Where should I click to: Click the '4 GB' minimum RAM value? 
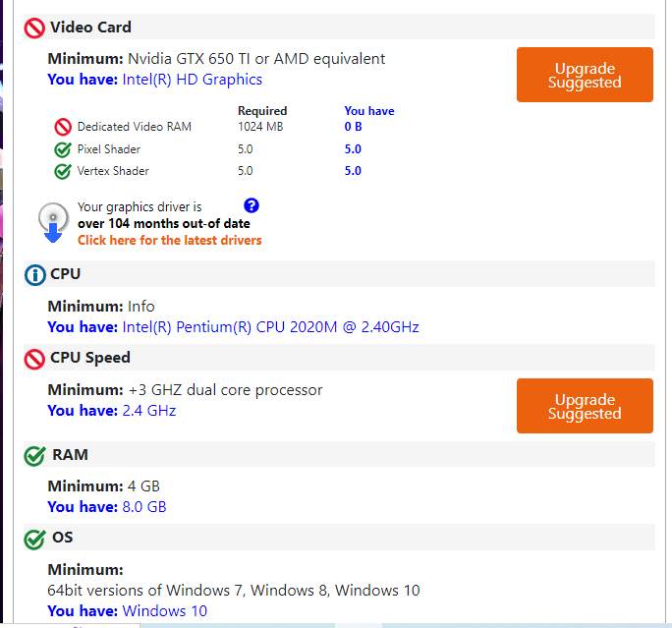[x=143, y=486]
